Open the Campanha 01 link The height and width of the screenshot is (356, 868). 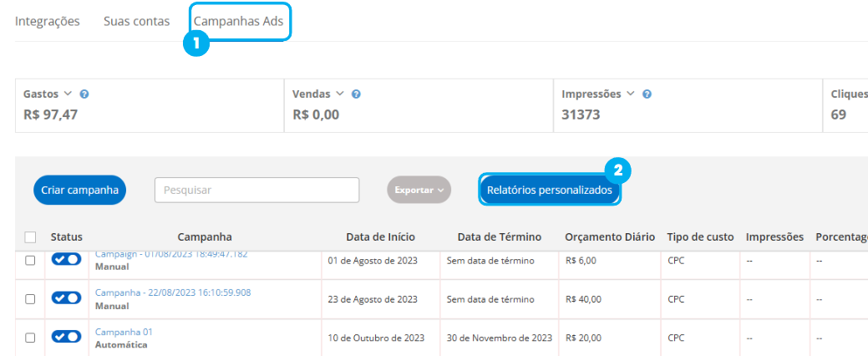(x=124, y=332)
